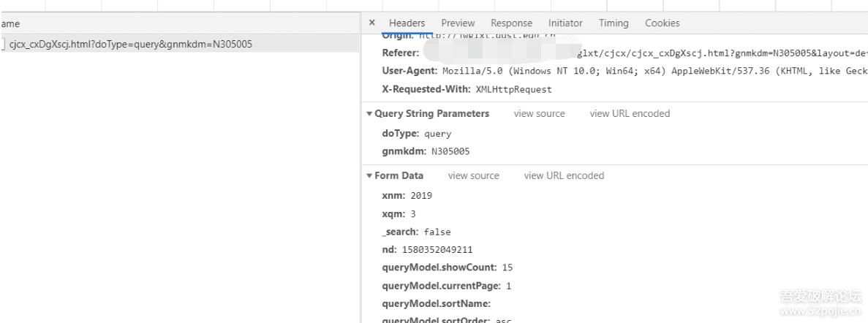Open the Initiator tab

click(x=565, y=23)
